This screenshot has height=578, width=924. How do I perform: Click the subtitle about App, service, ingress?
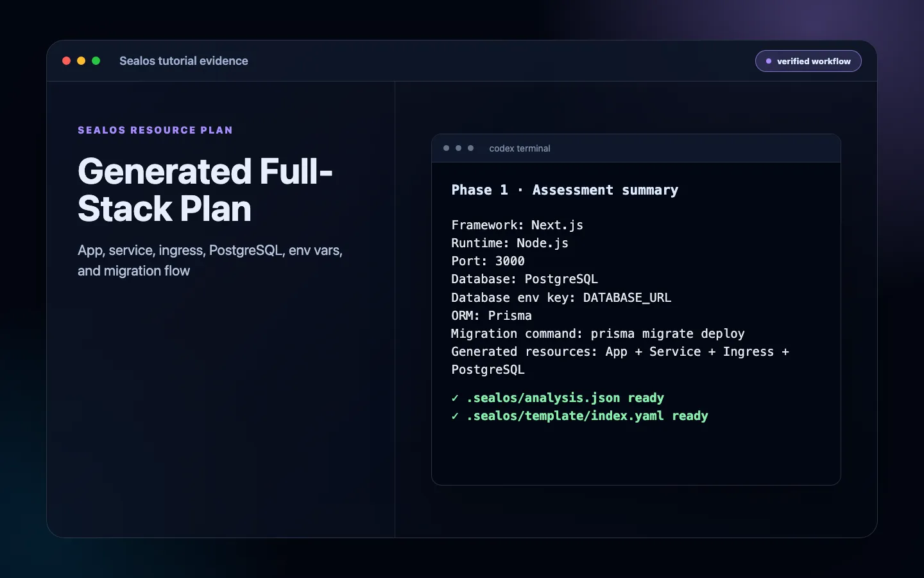click(x=210, y=260)
